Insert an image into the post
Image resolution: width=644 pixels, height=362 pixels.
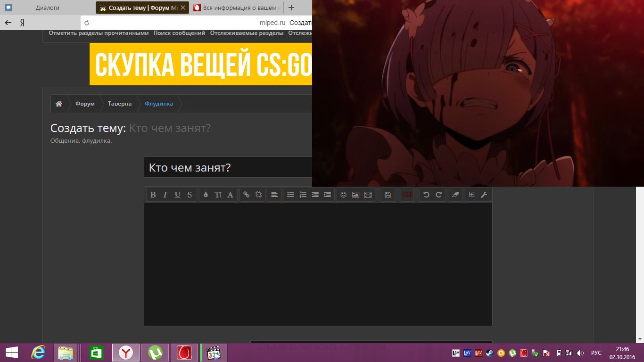tap(355, 195)
